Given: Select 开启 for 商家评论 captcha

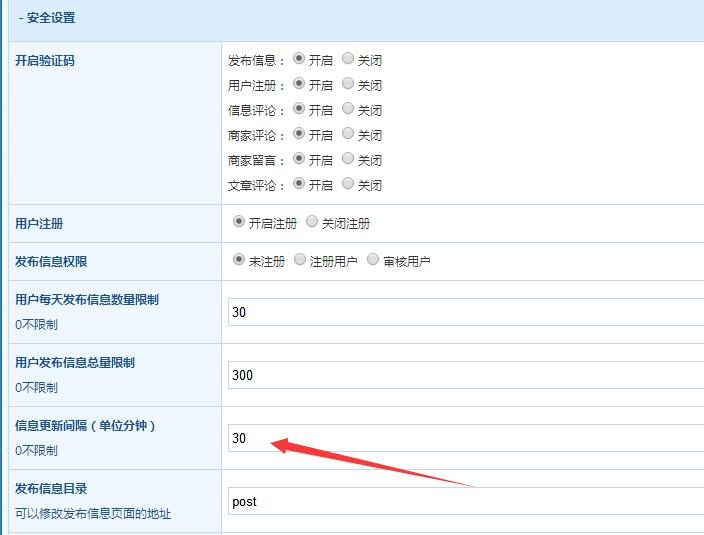Looking at the screenshot, I should point(299,134).
